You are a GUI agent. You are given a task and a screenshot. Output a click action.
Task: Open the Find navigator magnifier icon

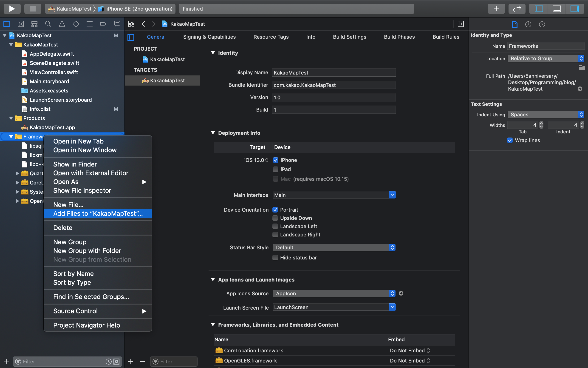(48, 24)
